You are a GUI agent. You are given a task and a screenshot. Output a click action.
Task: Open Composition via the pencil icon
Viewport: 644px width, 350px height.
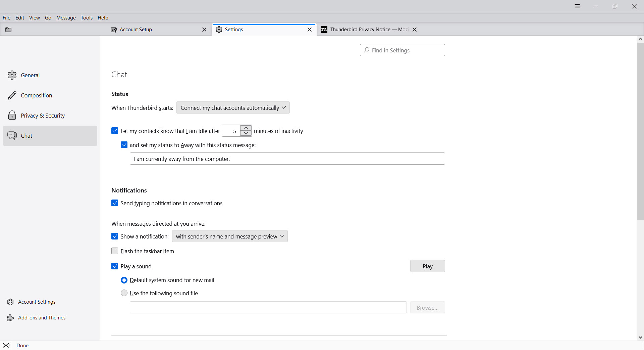coord(12,95)
